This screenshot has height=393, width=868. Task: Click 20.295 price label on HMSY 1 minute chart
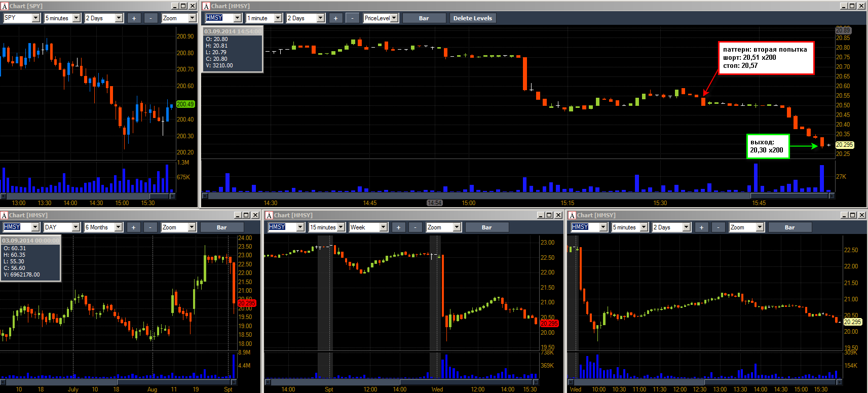click(x=845, y=145)
